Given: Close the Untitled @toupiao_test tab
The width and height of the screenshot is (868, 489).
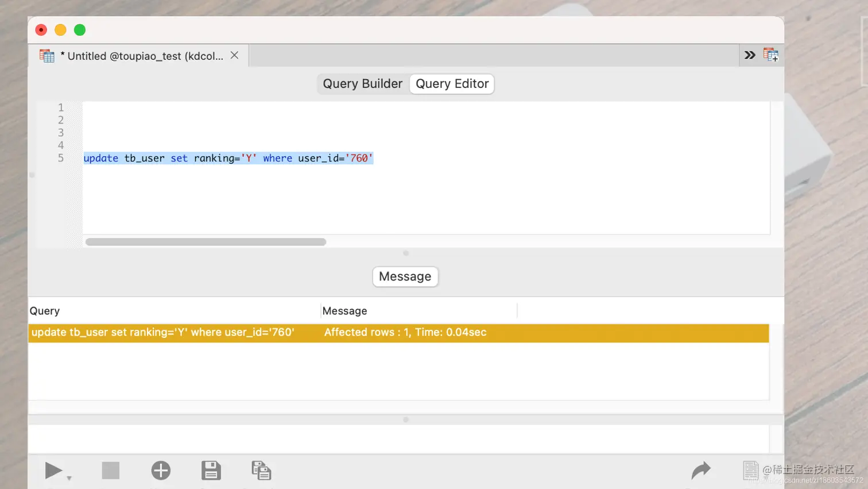Looking at the screenshot, I should (x=234, y=55).
